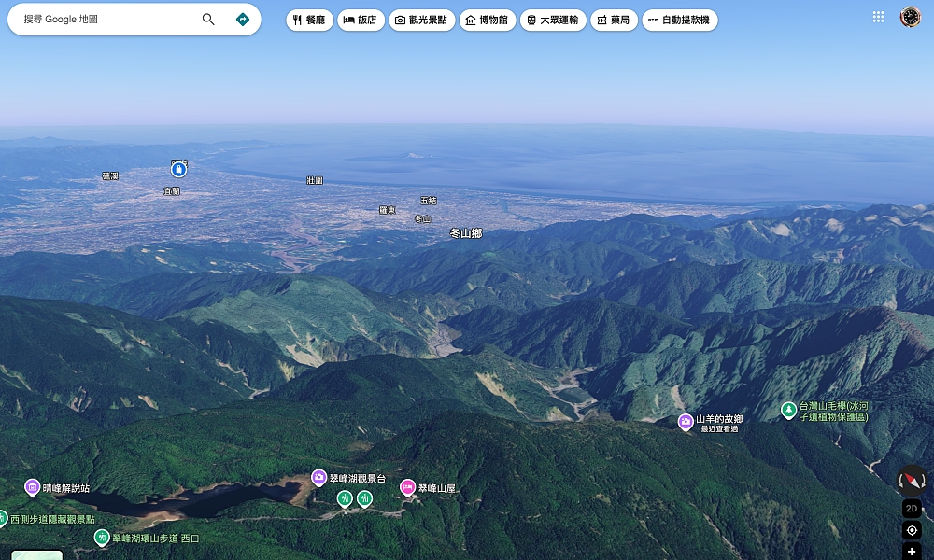
Task: Choose the 大眾運輸 transit chip
Action: [x=553, y=21]
